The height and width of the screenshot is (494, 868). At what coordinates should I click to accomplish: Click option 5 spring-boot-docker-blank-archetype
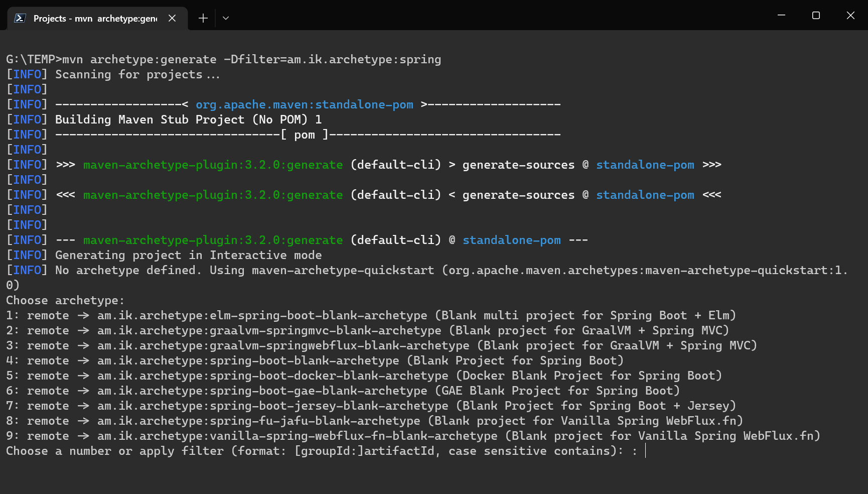(364, 376)
